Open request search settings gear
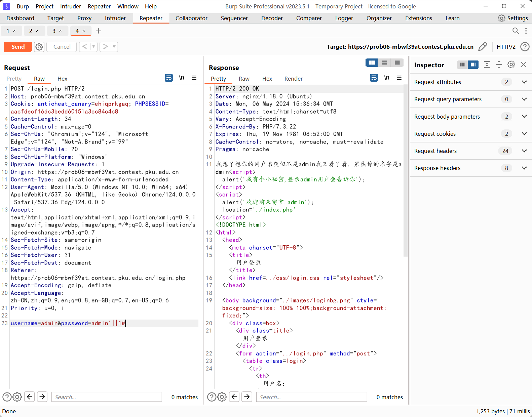This screenshot has height=417, width=532. coord(17,397)
